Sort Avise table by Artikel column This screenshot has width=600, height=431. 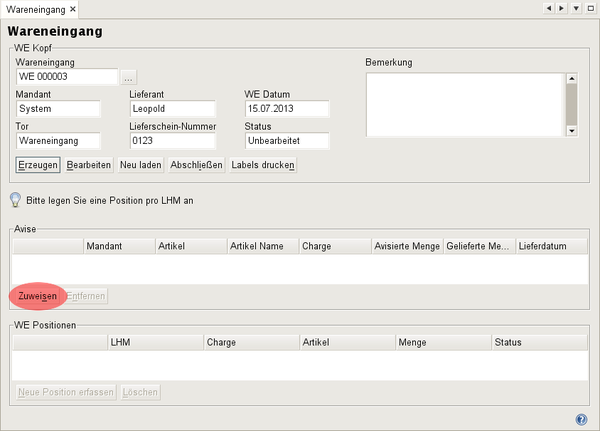click(x=191, y=246)
